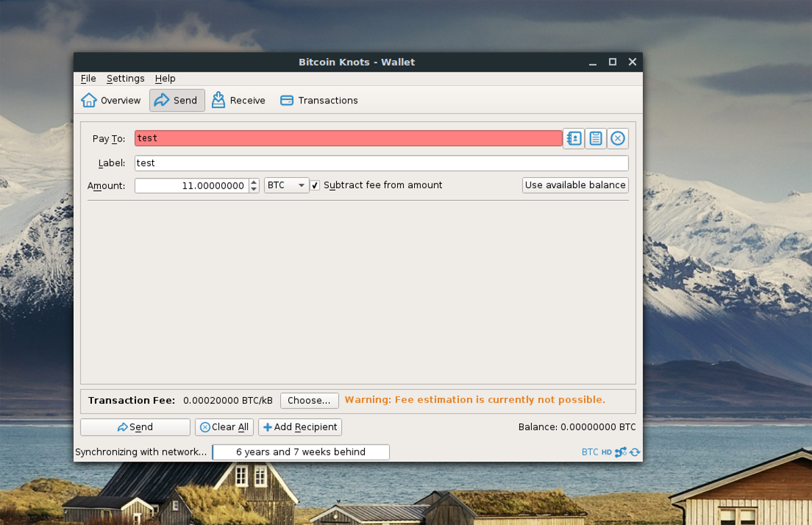Click the 0.00020000 BTC/kB fee value
Image resolution: width=812 pixels, height=525 pixels.
228,401
